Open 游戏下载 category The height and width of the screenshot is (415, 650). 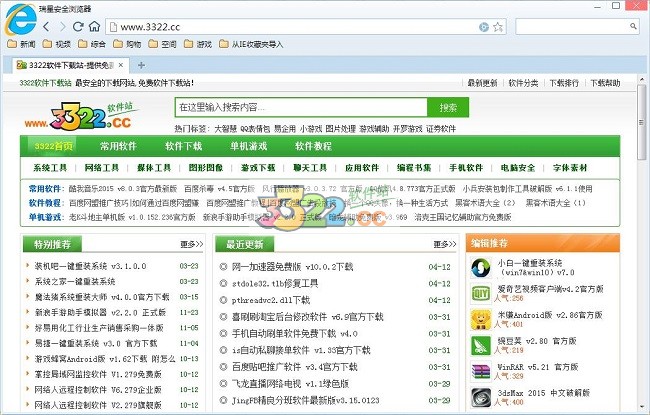click(258, 168)
